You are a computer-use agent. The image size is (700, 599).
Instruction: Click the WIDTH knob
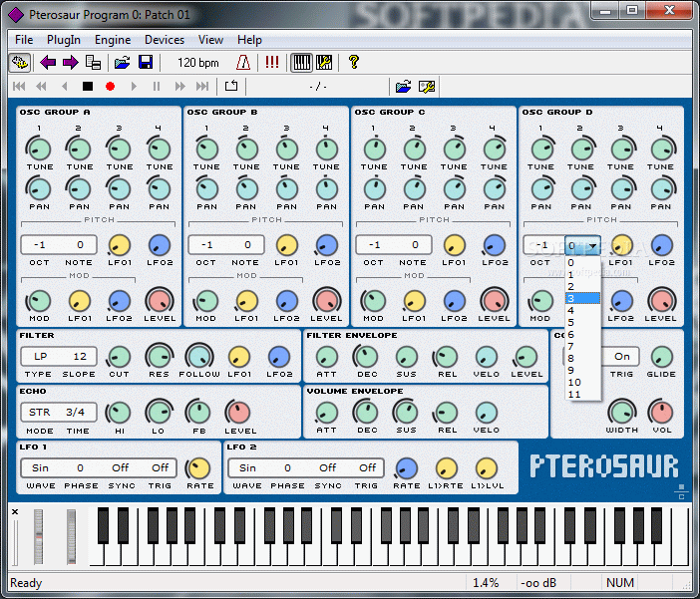(x=622, y=412)
